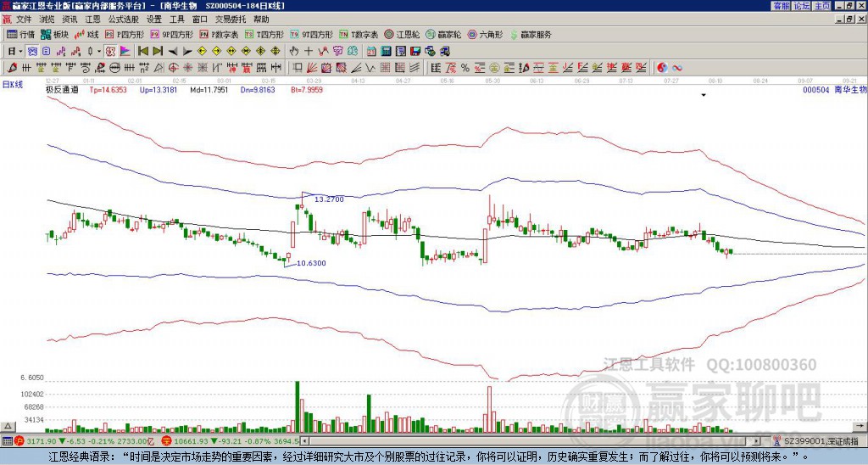Open the P数字表 tool
Image resolution: width=868 pixels, height=465 pixels.
tap(219, 34)
